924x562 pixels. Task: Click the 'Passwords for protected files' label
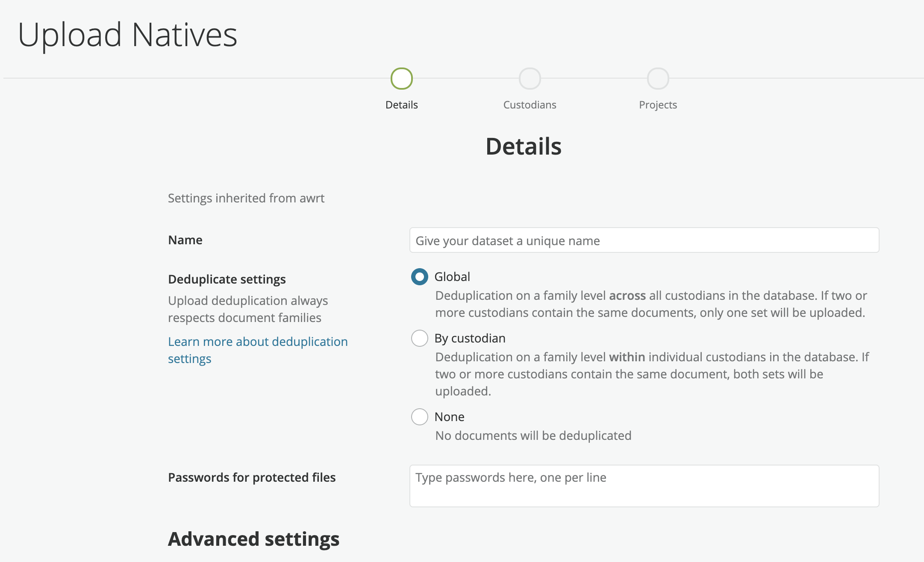(252, 477)
